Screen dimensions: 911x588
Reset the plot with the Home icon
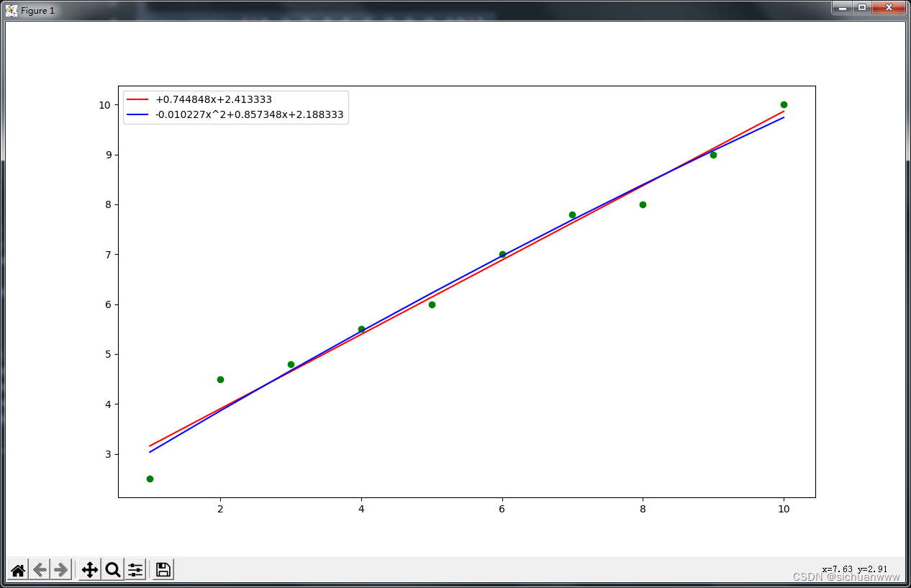tap(18, 570)
